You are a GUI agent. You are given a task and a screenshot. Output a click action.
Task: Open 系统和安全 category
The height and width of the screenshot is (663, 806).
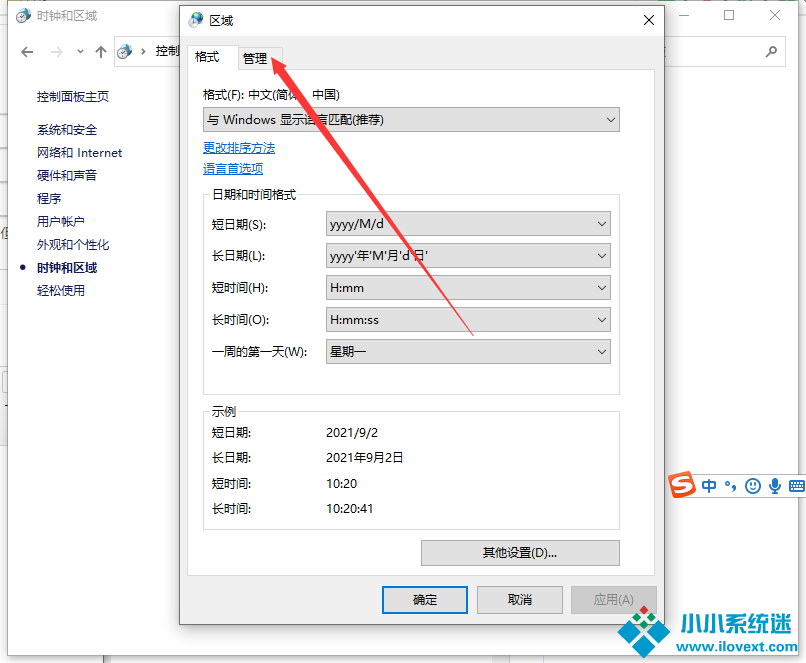point(67,130)
